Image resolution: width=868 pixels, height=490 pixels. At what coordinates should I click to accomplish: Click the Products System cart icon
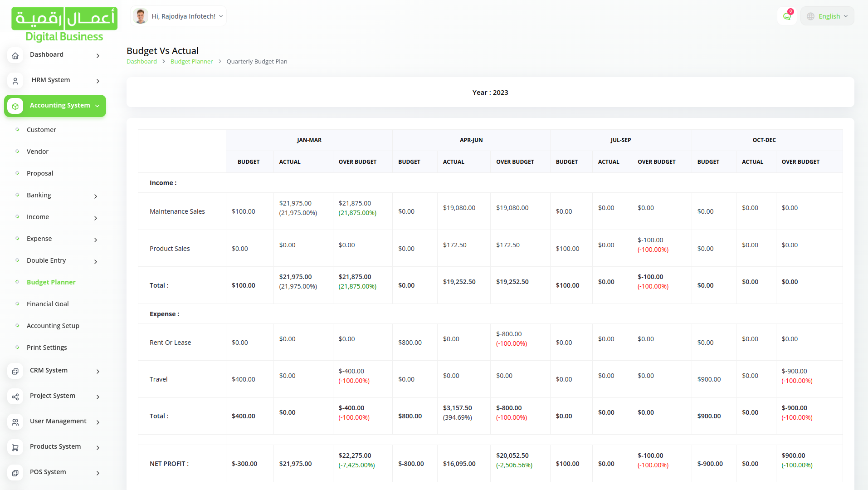(x=15, y=447)
